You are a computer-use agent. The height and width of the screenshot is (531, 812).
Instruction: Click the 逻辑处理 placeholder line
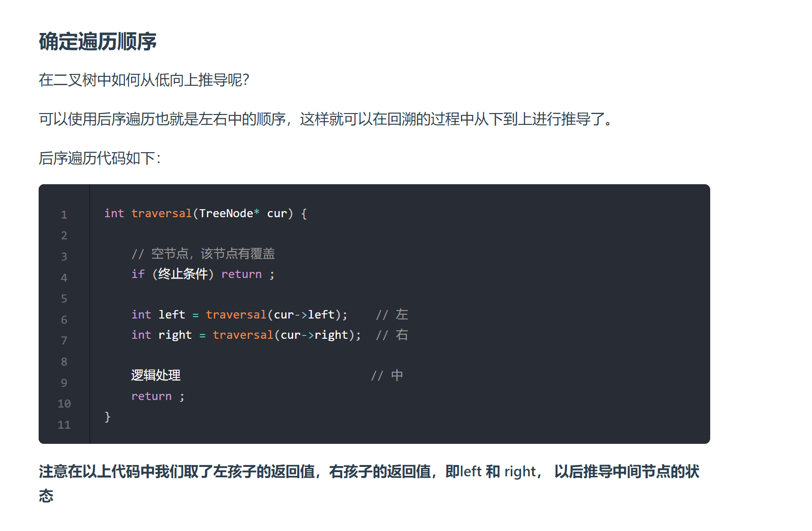click(x=156, y=376)
